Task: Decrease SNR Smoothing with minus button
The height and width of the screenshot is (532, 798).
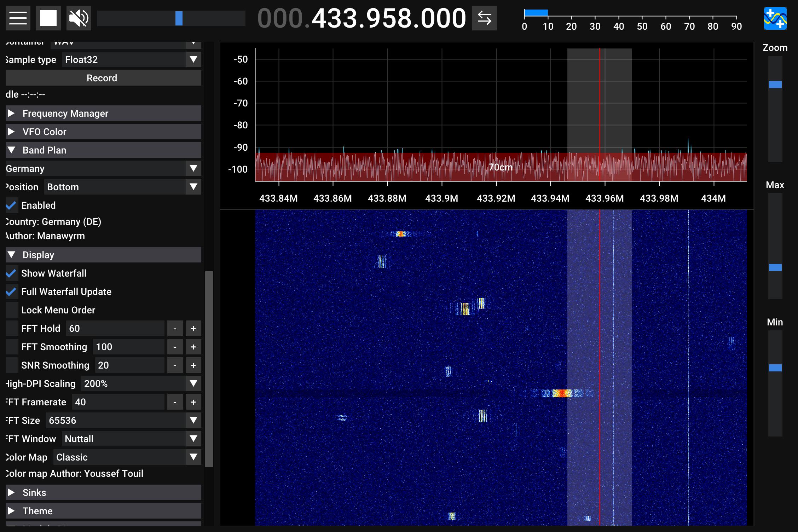Action: (x=175, y=365)
